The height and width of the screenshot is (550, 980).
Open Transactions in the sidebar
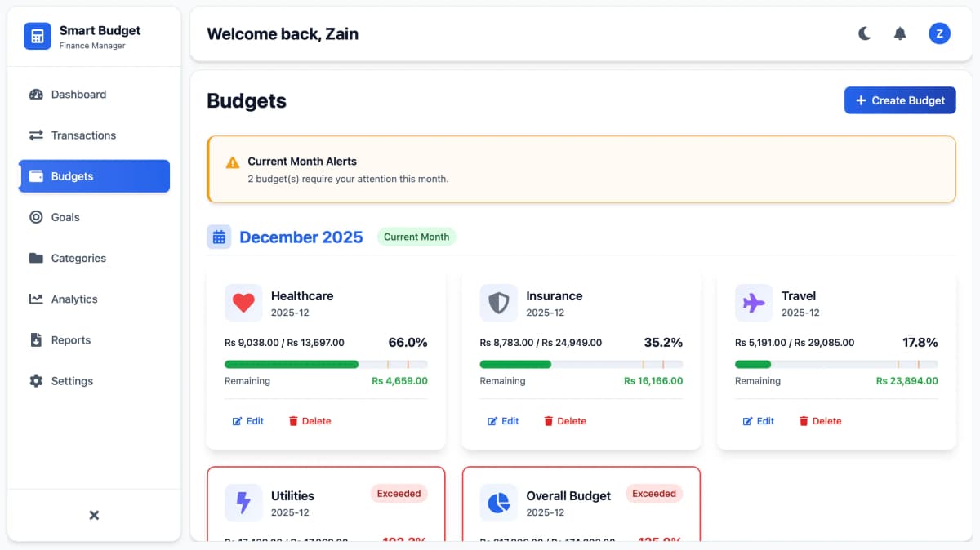coord(83,135)
